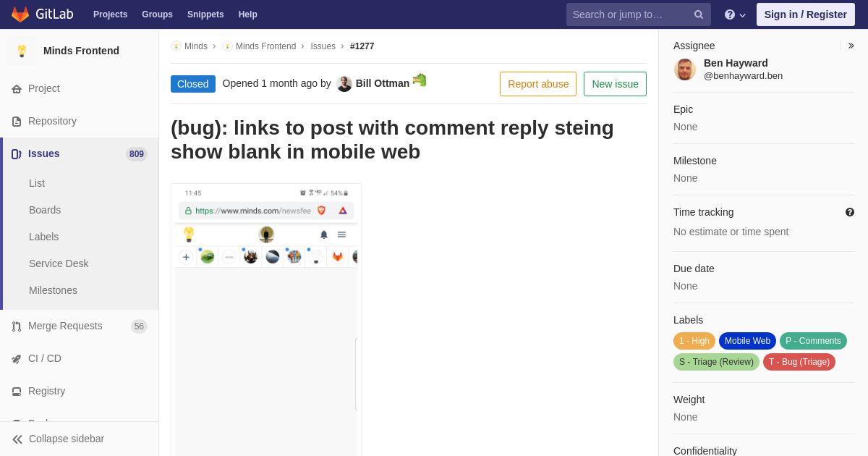Click the search magnifier icon

(x=699, y=14)
